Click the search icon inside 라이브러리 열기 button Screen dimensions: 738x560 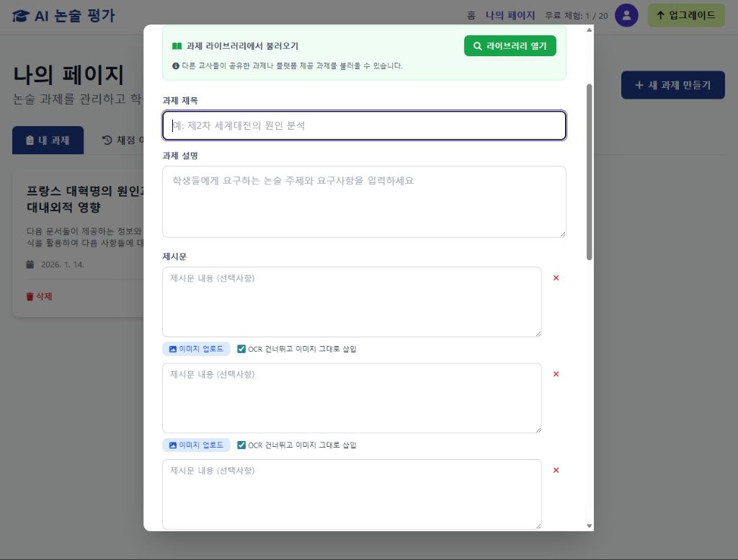[x=477, y=45]
